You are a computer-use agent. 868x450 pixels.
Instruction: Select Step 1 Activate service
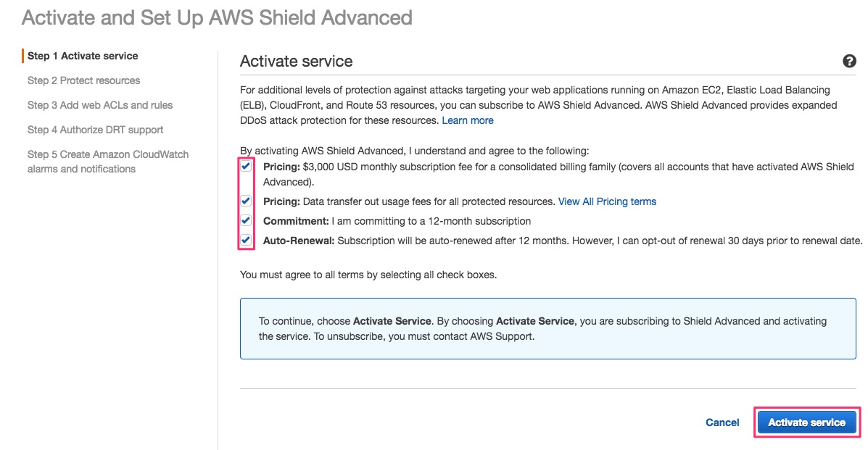click(82, 55)
